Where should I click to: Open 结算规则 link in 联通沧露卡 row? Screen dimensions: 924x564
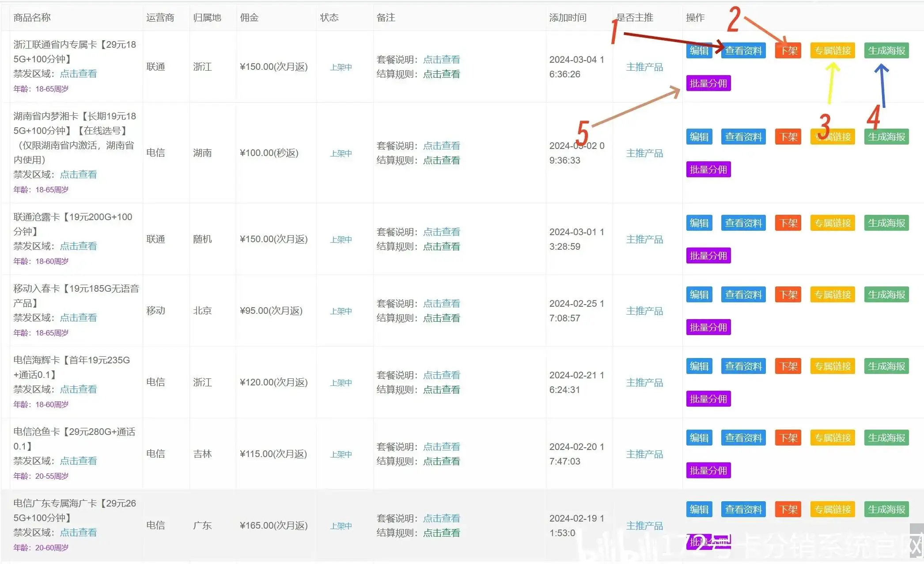(x=442, y=247)
